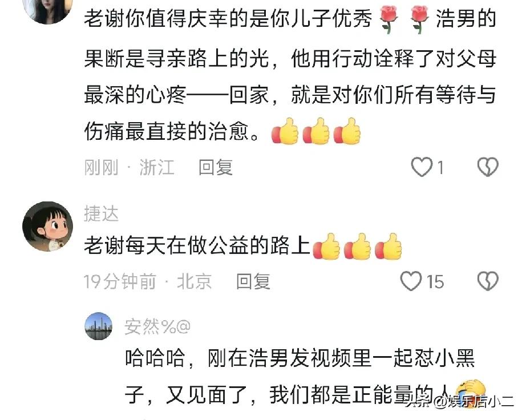Tap thumbs-up emojis after 治愈 text
526x420 pixels.
316,131
